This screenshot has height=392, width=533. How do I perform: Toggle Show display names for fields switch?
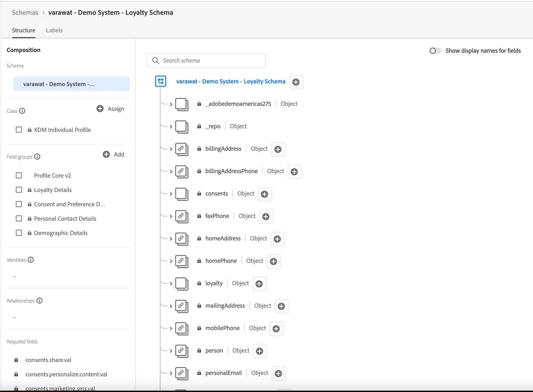(x=435, y=51)
